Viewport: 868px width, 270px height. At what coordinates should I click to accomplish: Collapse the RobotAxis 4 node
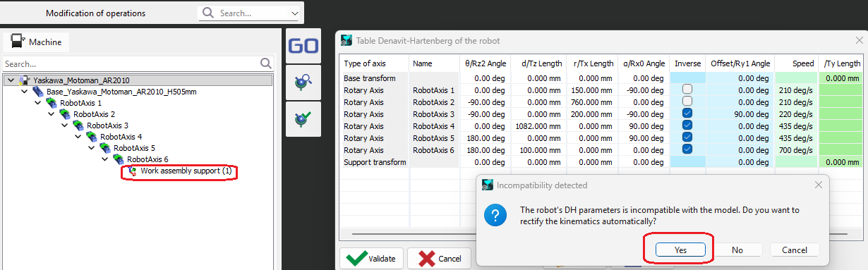tap(78, 137)
